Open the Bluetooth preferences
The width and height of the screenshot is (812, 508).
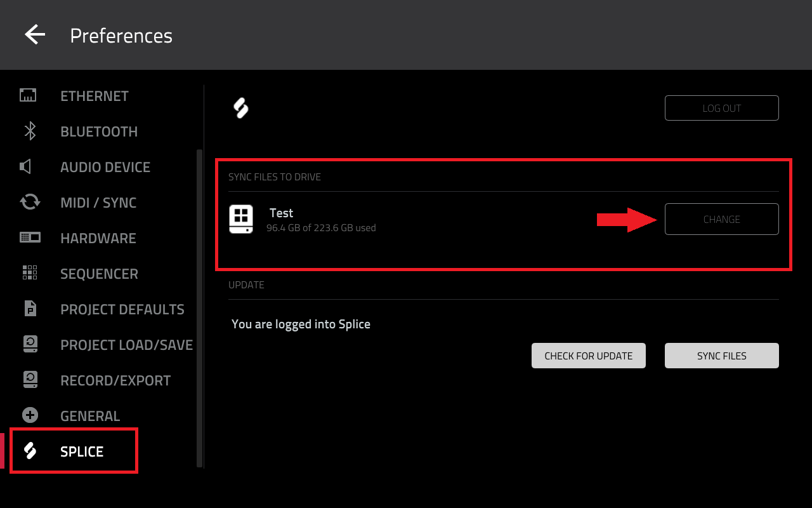coord(99,131)
